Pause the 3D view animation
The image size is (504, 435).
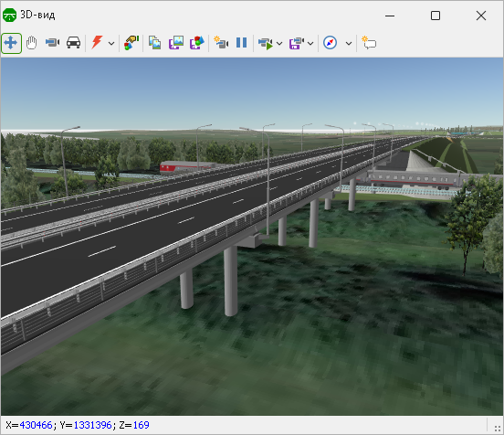click(x=241, y=42)
